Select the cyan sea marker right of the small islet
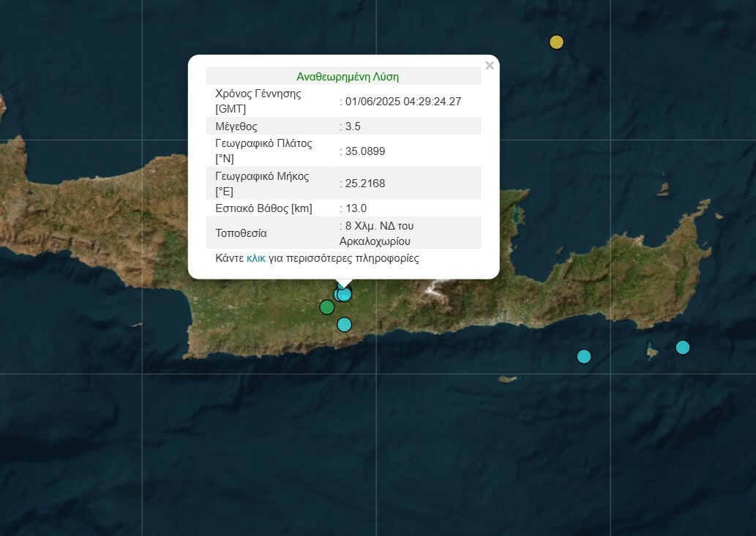Screen dimensions: 756x536 click(x=683, y=347)
